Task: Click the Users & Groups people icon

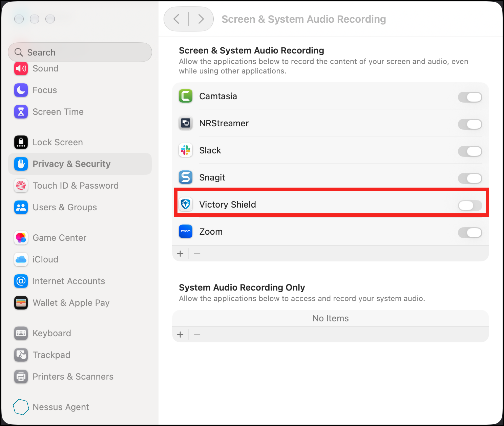Action: (x=21, y=207)
